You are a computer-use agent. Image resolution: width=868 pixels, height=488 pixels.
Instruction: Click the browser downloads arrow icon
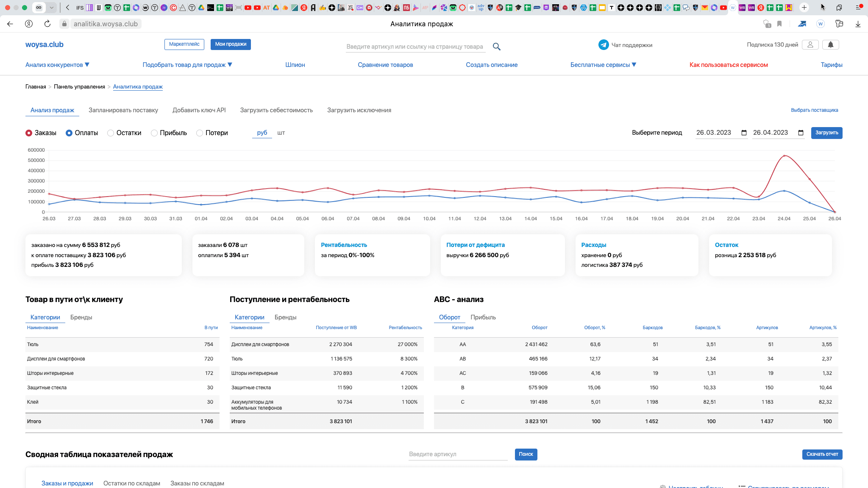pyautogui.click(x=858, y=24)
